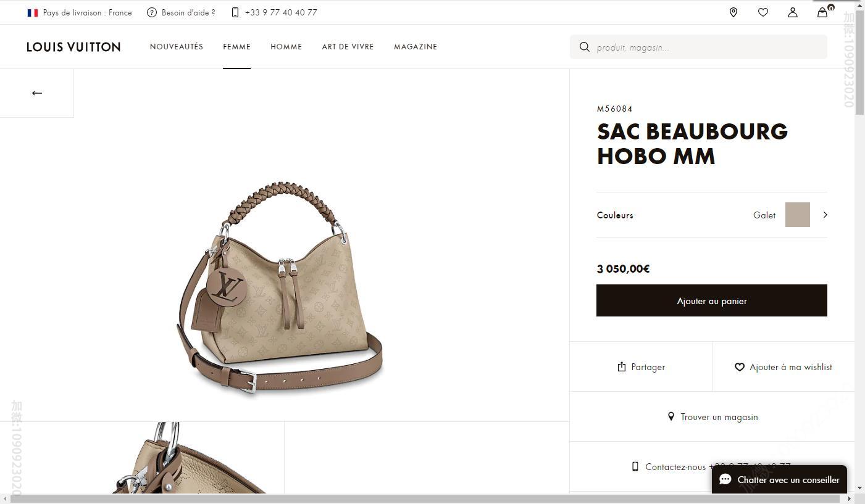Click the back arrow icon
Screen dimensions: 865x504
click(37, 93)
